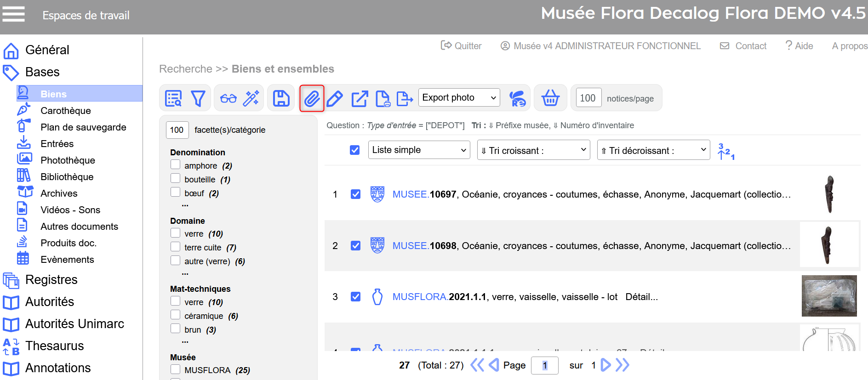This screenshot has width=868, height=380.
Task: Open the Export photo dropdown
Action: pos(459,97)
